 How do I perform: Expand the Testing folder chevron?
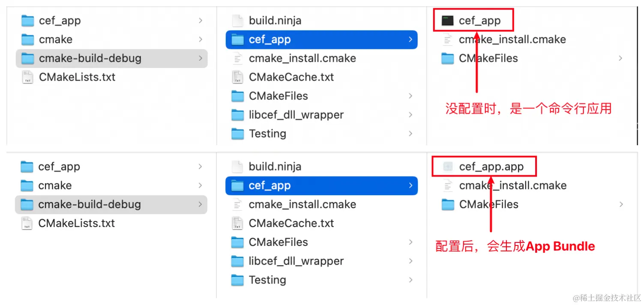coord(411,134)
